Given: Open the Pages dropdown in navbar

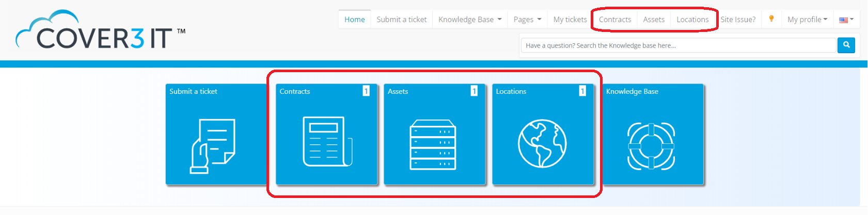Looking at the screenshot, I should click(x=527, y=20).
